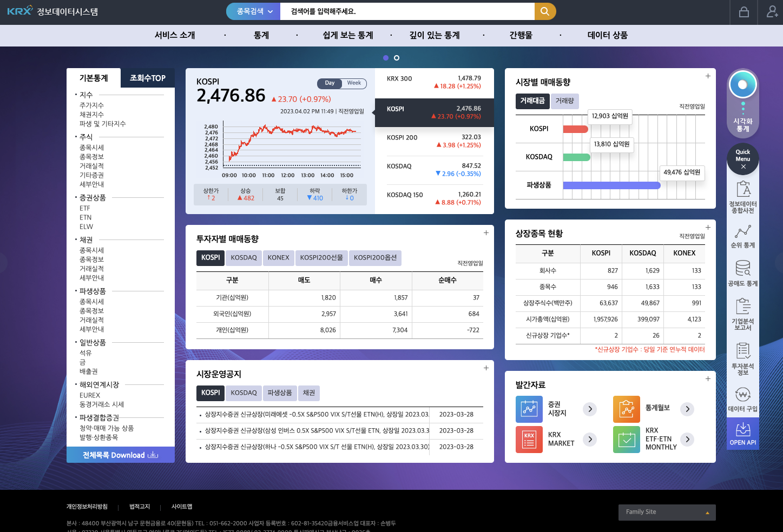Click the KOSDAQ green trading bar
This screenshot has width=783, height=532.
pyautogui.click(x=576, y=157)
